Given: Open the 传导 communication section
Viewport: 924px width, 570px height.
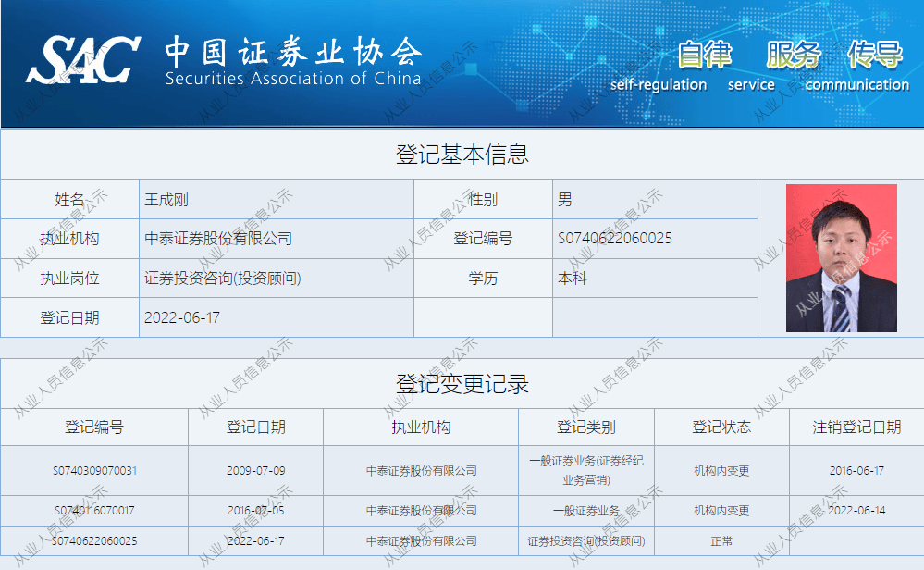Looking at the screenshot, I should (x=873, y=56).
